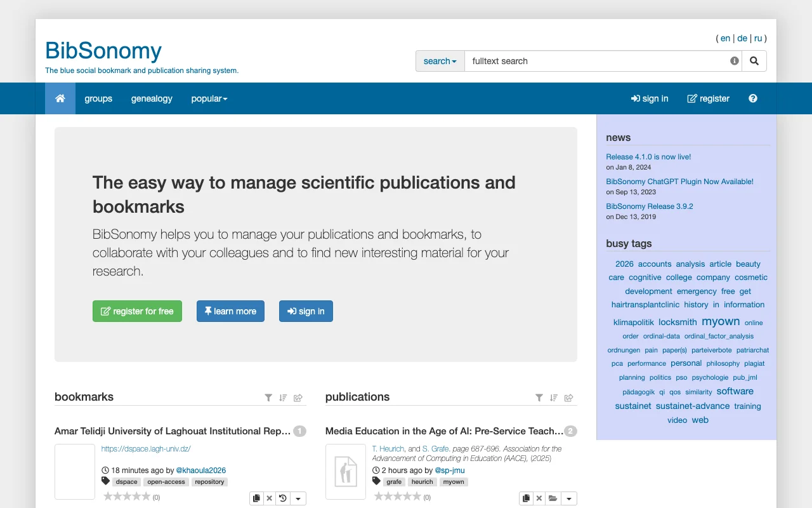The image size is (812, 508).
Task: Select the 'sustainet-advance' busy tag
Action: click(x=693, y=406)
